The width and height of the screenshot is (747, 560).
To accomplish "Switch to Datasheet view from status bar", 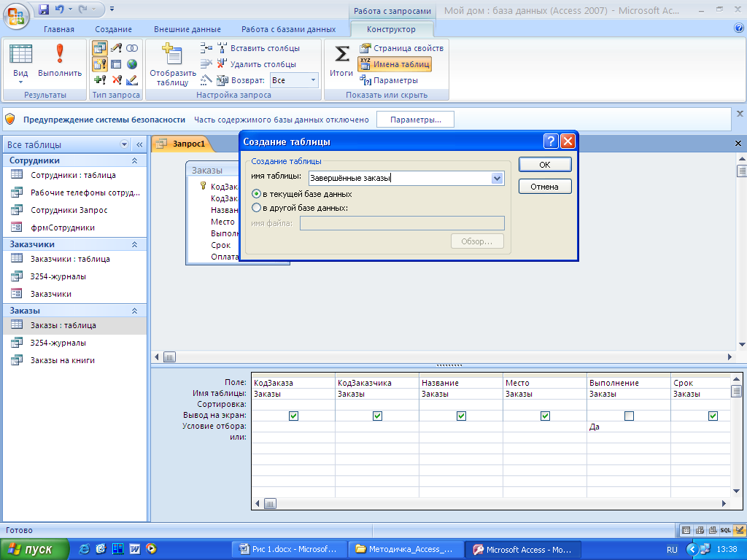I will [x=686, y=530].
